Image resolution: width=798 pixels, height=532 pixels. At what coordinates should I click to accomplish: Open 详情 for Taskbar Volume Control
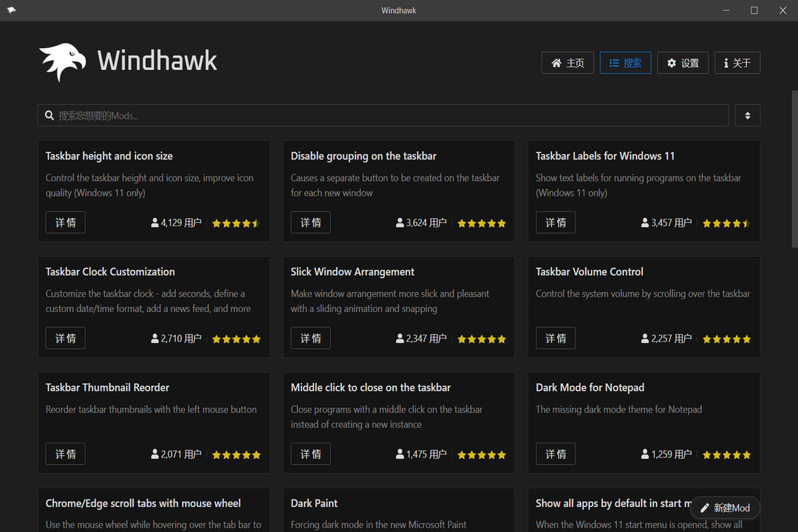(555, 338)
